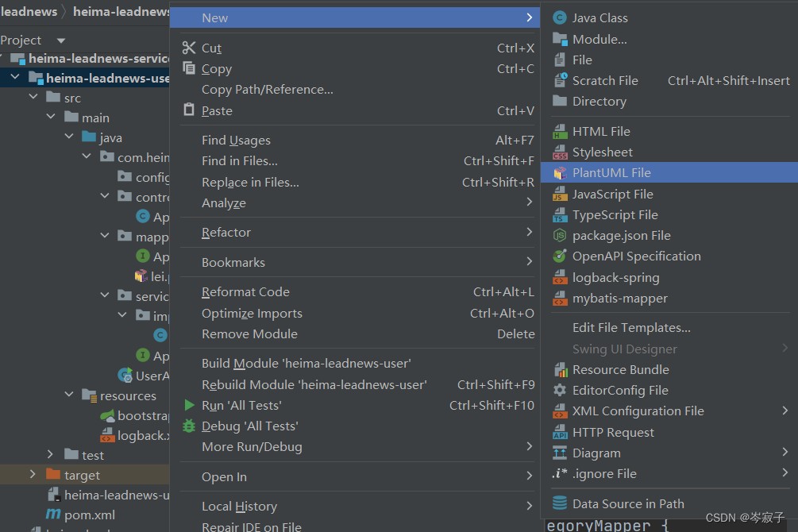This screenshot has height=532, width=798.
Task: Choose Edit File Templates option
Action: pyautogui.click(x=631, y=327)
